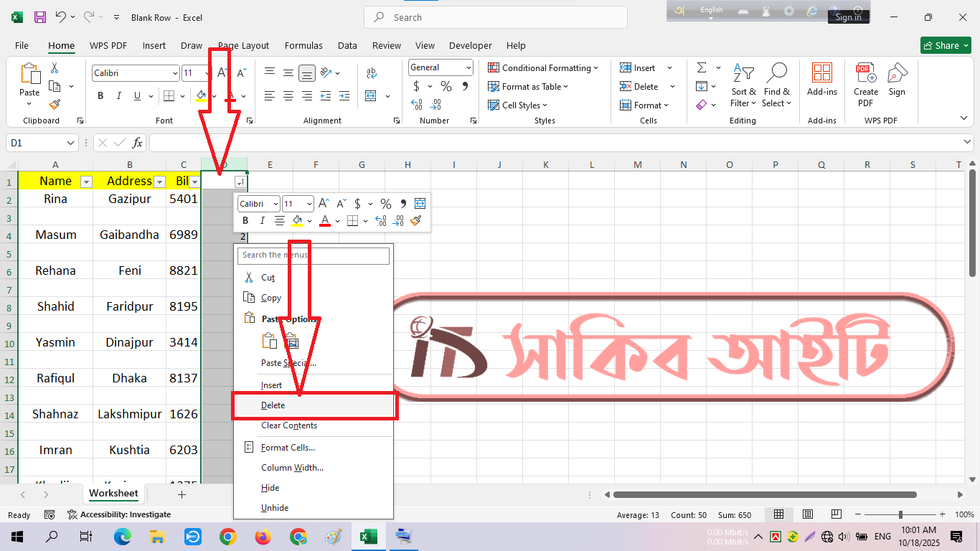Toggle Italic in the ribbon Font group

pos(119,96)
